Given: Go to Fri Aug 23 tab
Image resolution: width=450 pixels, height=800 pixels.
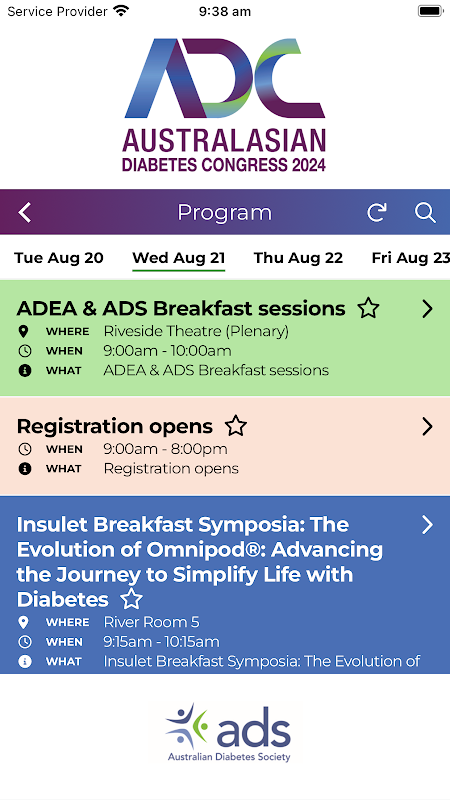Looking at the screenshot, I should point(411,258).
